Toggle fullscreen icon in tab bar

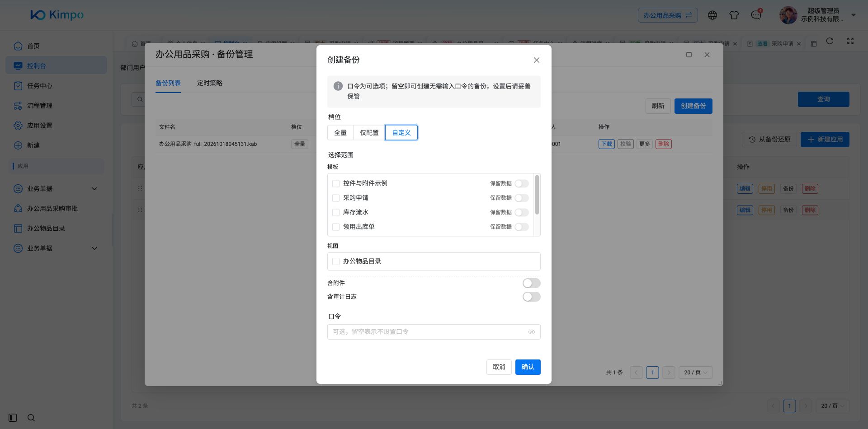(x=850, y=41)
